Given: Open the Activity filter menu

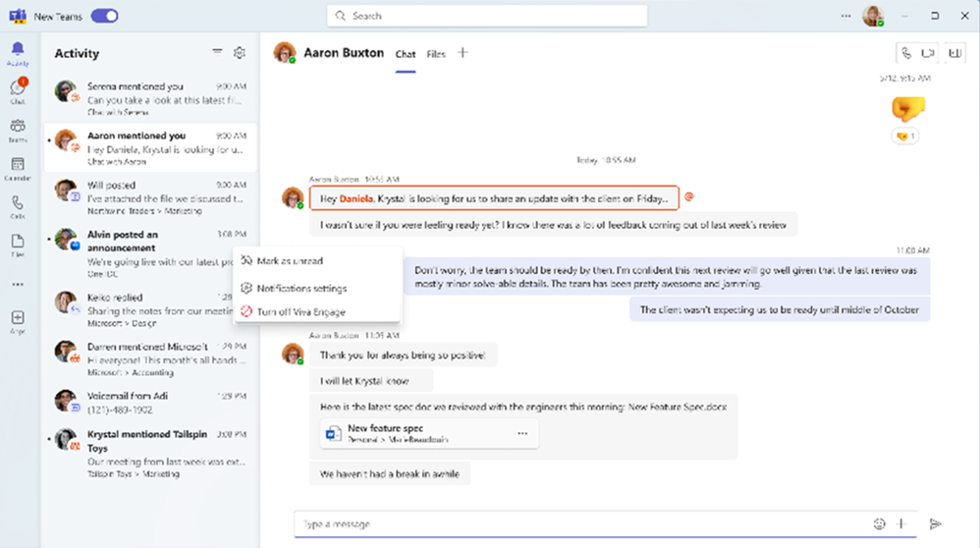Looking at the screenshot, I should pyautogui.click(x=217, y=52).
